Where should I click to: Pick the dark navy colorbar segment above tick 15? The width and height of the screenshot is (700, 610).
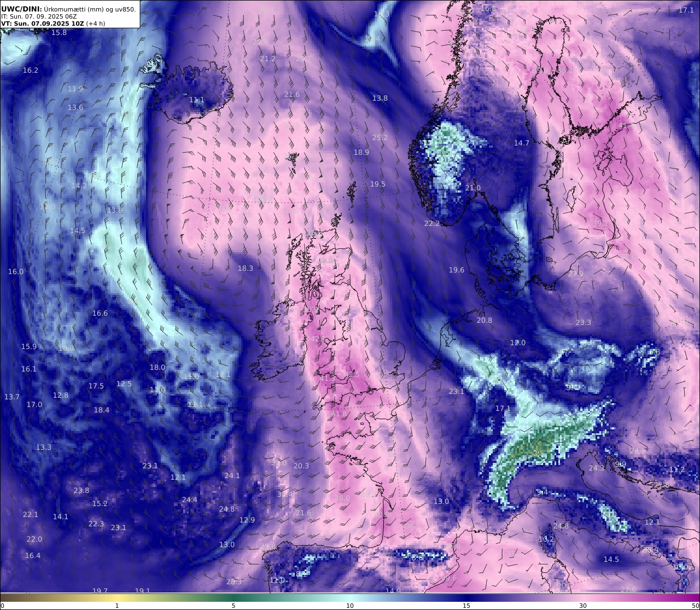coord(466,597)
